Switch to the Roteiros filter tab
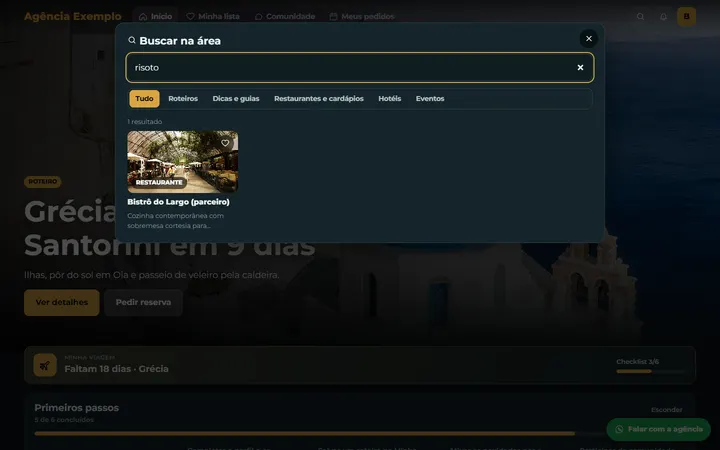 pyautogui.click(x=183, y=99)
